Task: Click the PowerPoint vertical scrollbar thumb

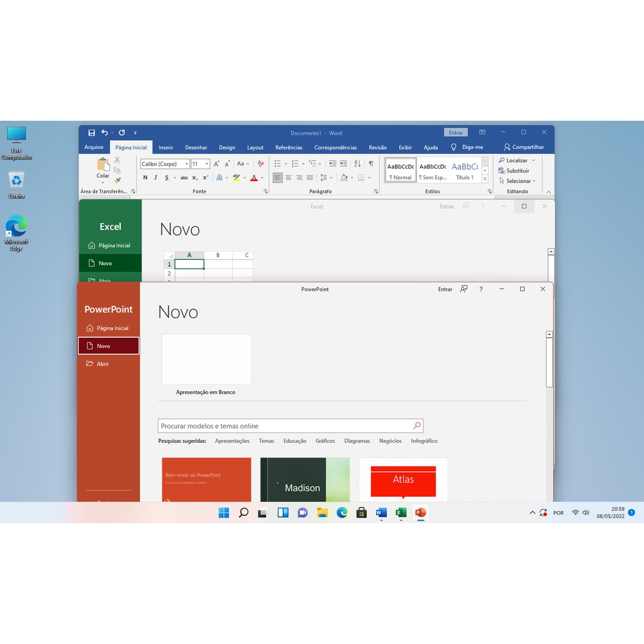Action: point(549,362)
